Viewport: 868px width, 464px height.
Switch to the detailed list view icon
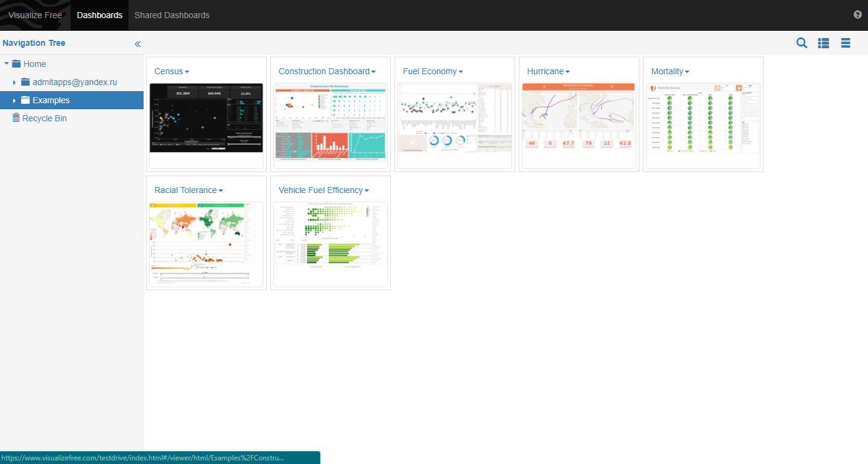[x=823, y=43]
